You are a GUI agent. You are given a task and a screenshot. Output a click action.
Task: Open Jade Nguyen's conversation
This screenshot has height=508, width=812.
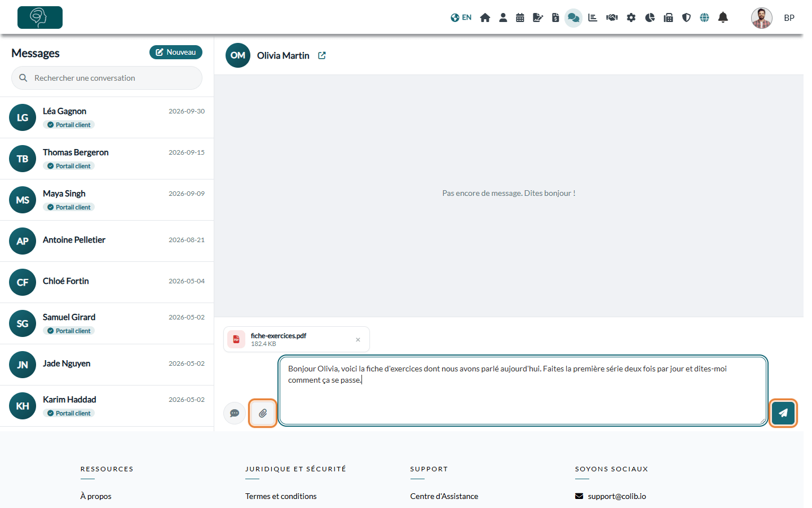click(x=107, y=365)
